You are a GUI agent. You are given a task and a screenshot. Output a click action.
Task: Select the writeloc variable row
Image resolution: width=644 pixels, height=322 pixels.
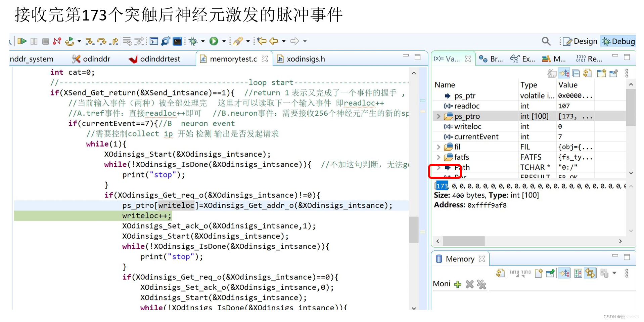(x=529, y=126)
